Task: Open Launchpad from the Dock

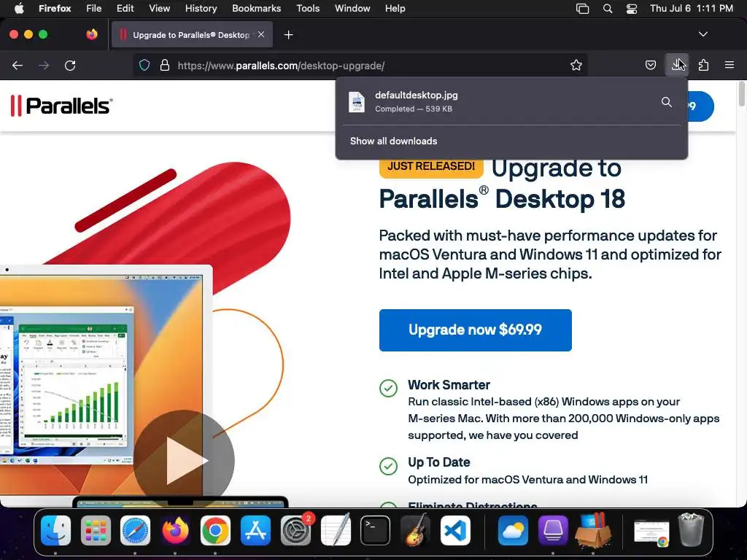Action: (96, 530)
